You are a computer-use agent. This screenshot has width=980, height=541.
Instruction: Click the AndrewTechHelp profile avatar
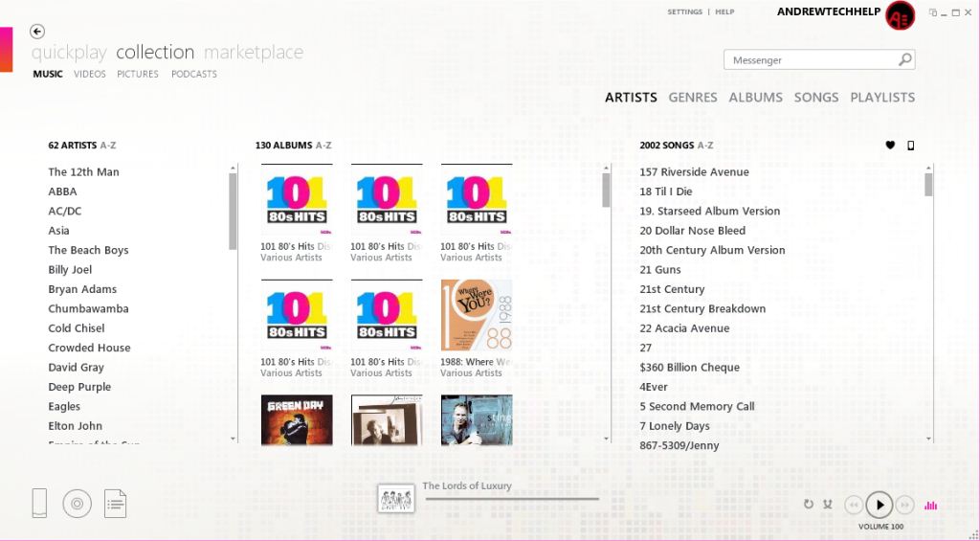(900, 15)
